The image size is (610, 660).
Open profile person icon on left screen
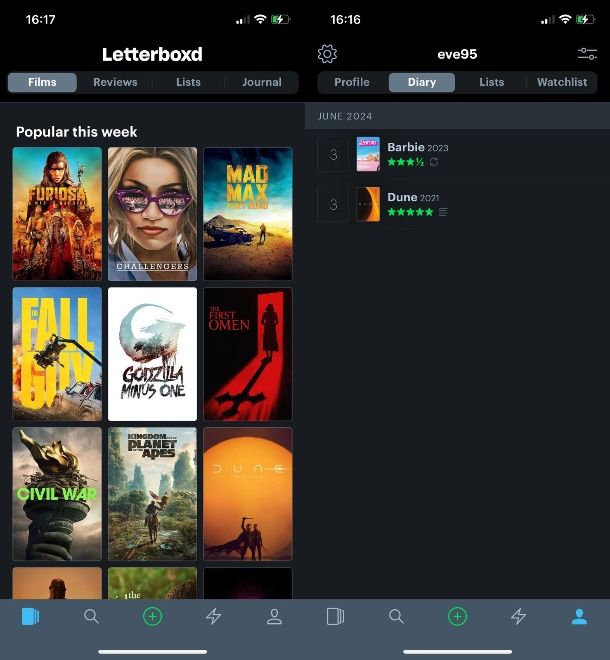click(274, 617)
